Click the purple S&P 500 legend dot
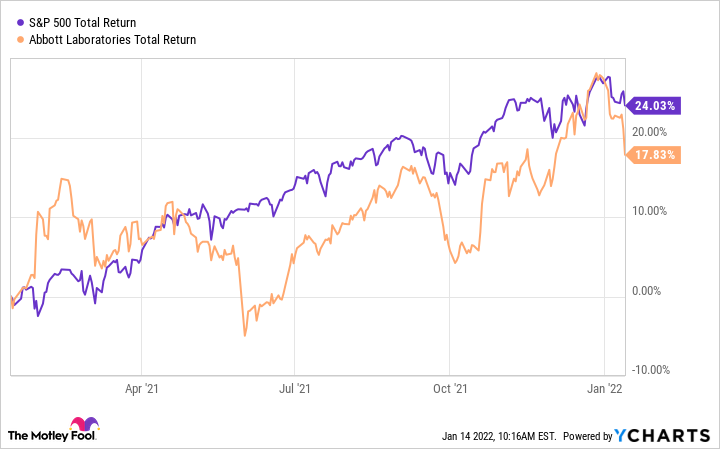720x449 pixels. click(x=20, y=22)
